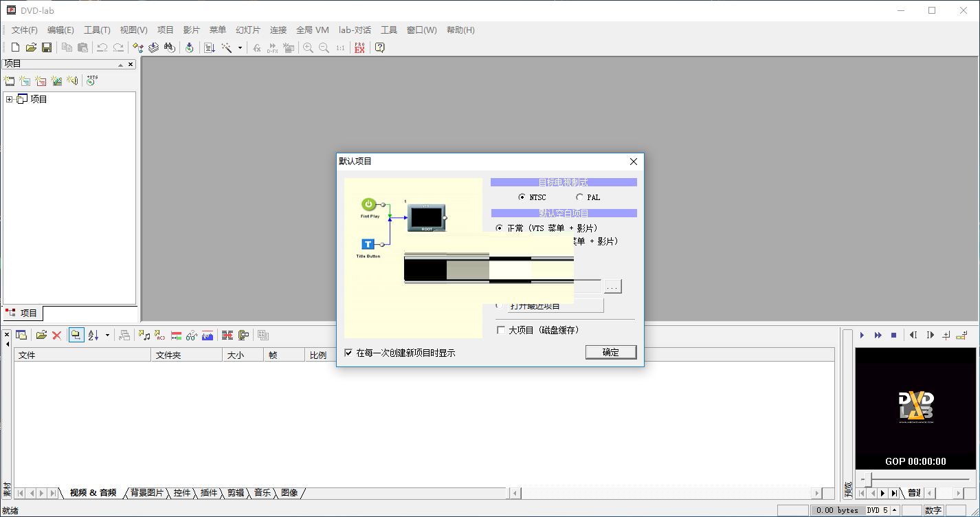Select the open recent project radio option

pyautogui.click(x=500, y=305)
